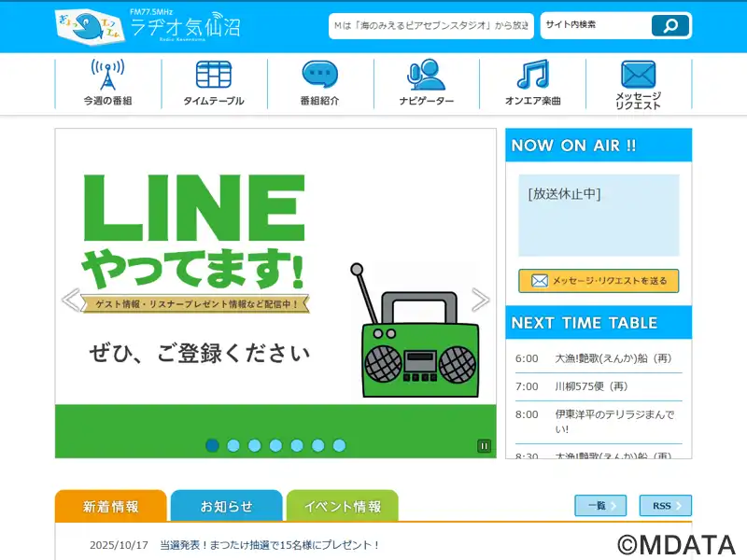Viewport: 747px width, 560px height.
Task: Select seventh carousel dot
Action: [339, 446]
